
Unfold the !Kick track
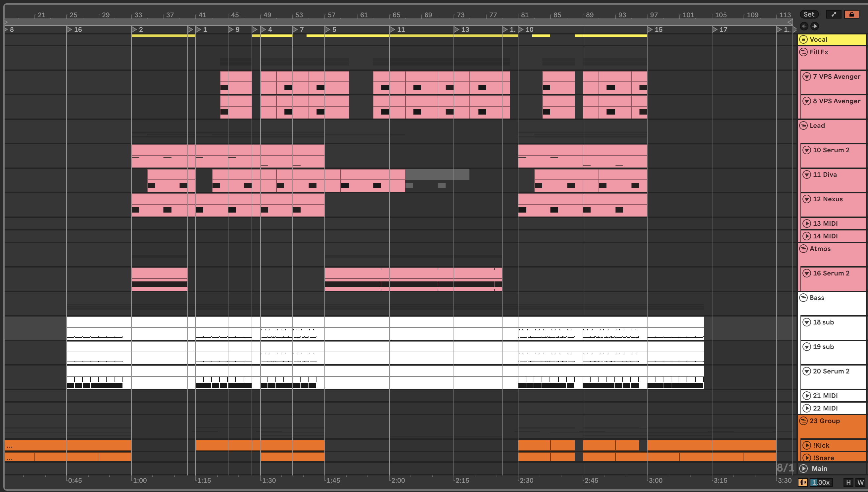coord(806,445)
